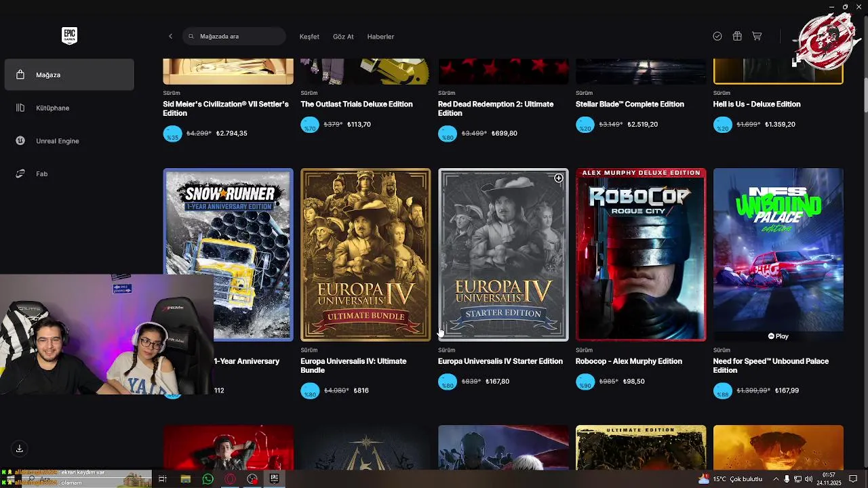Image resolution: width=868 pixels, height=488 pixels.
Task: Open Sid Meier's Civilization VII Settler's Edition title
Action: click(226, 108)
